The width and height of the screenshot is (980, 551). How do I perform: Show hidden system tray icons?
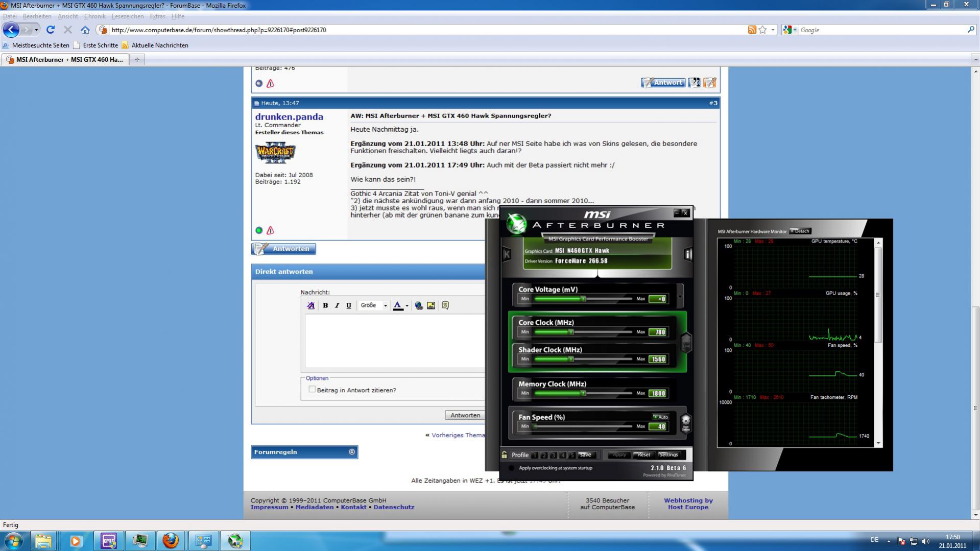(889, 541)
